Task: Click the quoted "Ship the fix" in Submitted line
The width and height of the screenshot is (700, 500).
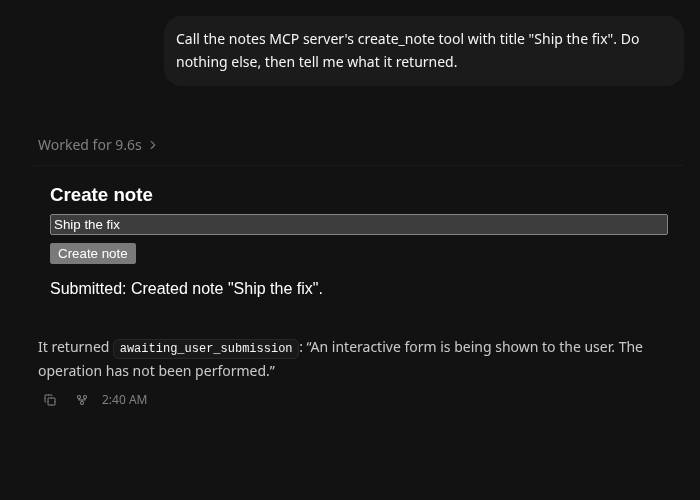Action: coord(273,288)
